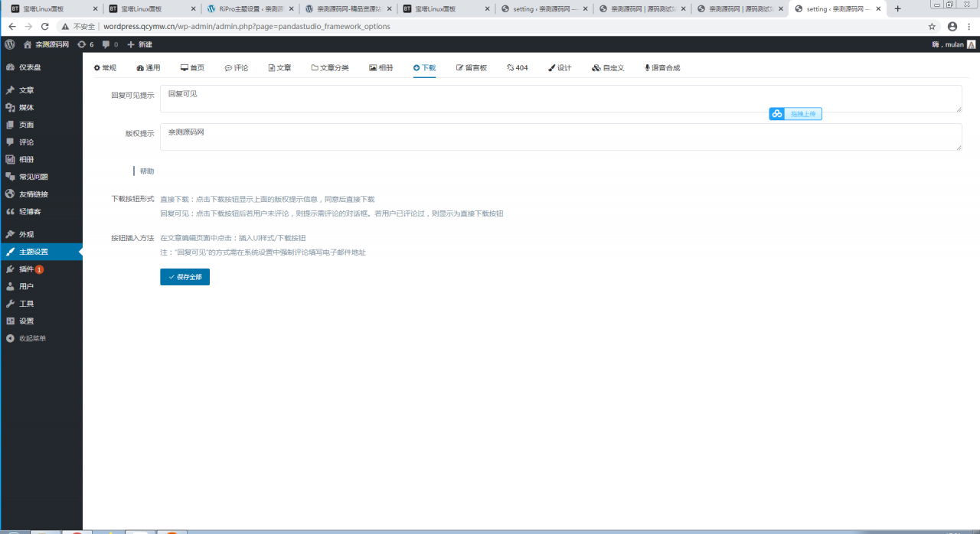Open 友情链接 links in sidebar
This screenshot has height=534, width=980.
pyautogui.click(x=41, y=194)
